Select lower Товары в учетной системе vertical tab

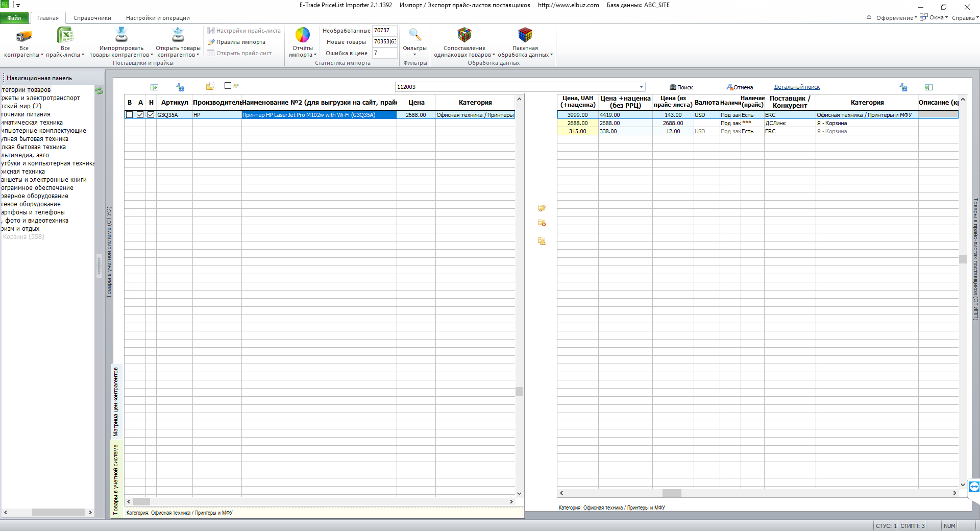pos(115,479)
